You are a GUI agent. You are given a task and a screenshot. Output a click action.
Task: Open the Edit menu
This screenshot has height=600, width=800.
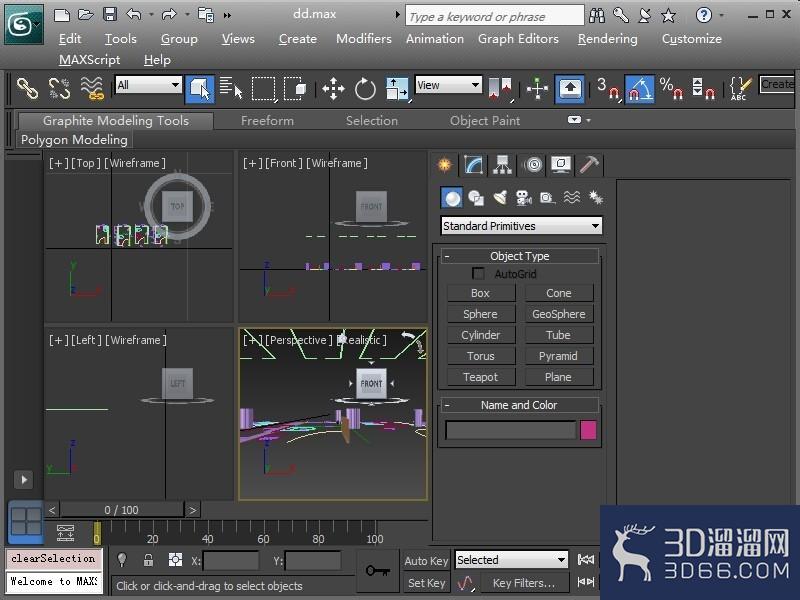[70, 39]
